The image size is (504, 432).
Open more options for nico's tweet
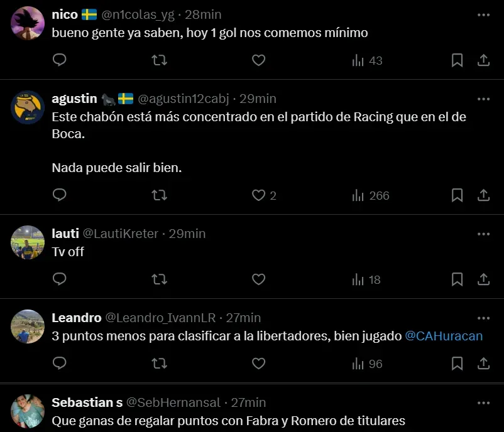tap(483, 14)
